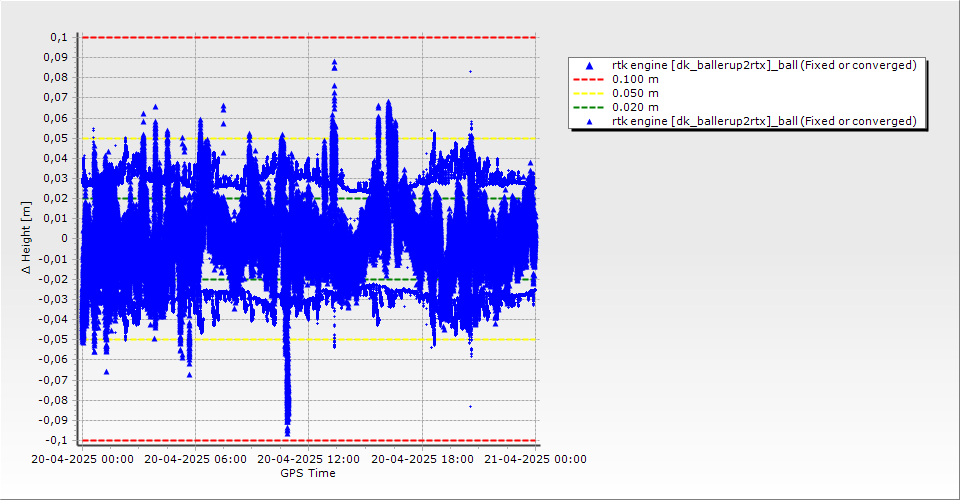This screenshot has width=960, height=500.
Task: Click the small blue triangle legend marker
Action: [x=589, y=122]
